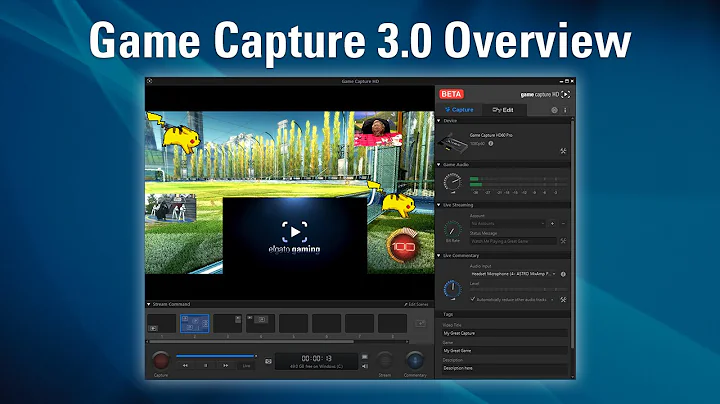The height and width of the screenshot is (404, 720).
Task: Collapse the Game Audio section
Action: pyautogui.click(x=439, y=164)
